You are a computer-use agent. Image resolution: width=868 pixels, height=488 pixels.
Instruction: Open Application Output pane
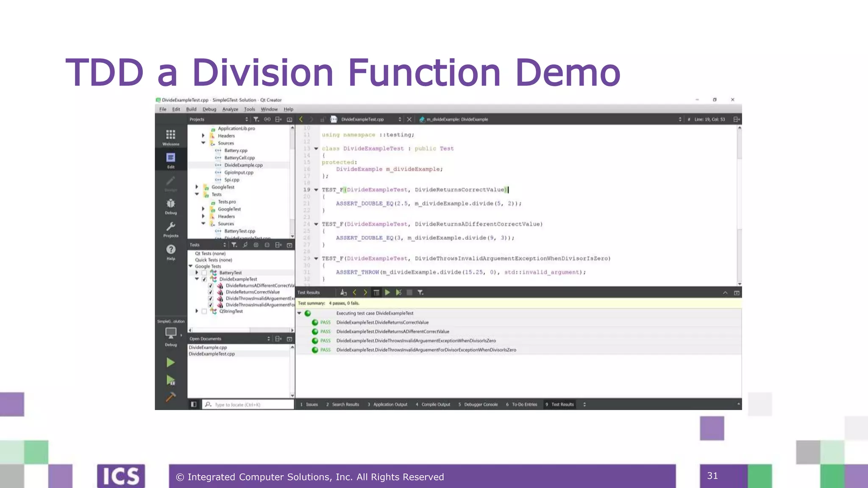point(387,405)
